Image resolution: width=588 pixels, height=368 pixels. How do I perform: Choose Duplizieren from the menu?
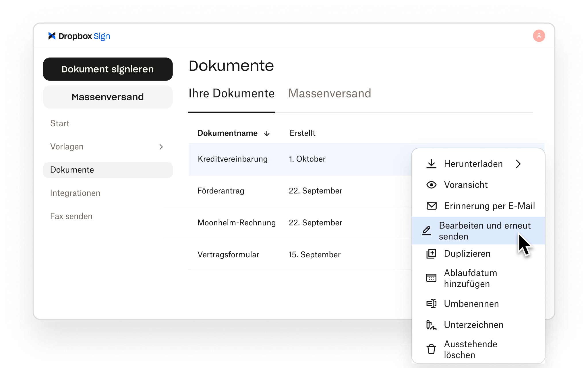(478, 254)
